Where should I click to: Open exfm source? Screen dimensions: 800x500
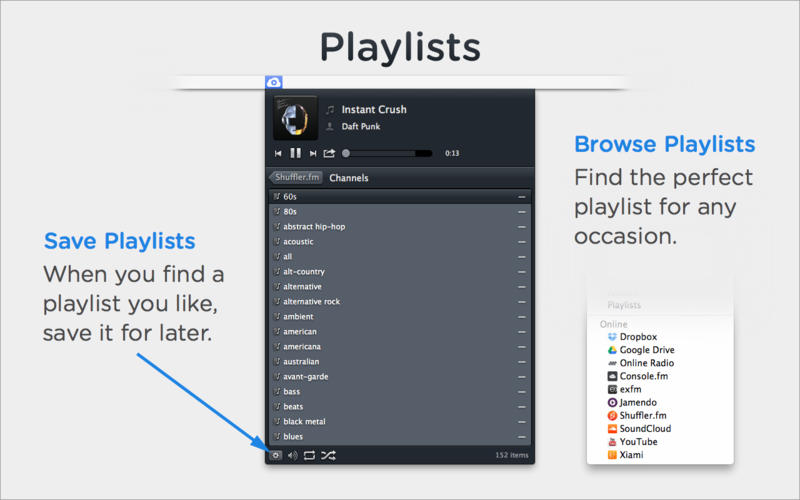(x=624, y=389)
